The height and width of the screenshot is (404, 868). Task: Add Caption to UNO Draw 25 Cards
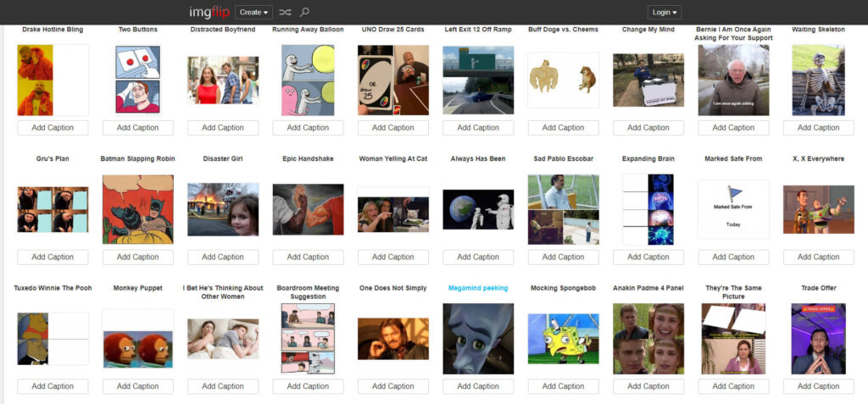393,128
